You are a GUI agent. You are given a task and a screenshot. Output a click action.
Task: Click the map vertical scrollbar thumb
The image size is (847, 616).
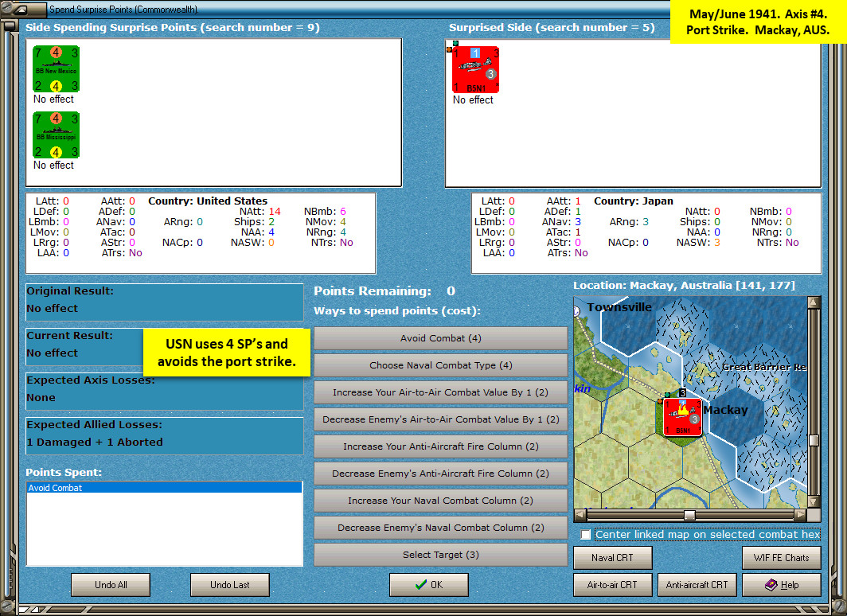pos(814,440)
